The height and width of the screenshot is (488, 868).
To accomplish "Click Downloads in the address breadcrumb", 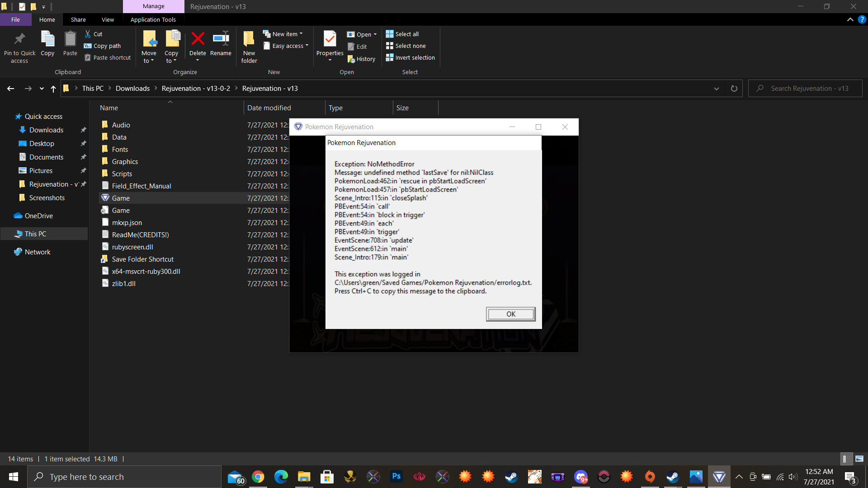I will click(132, 88).
